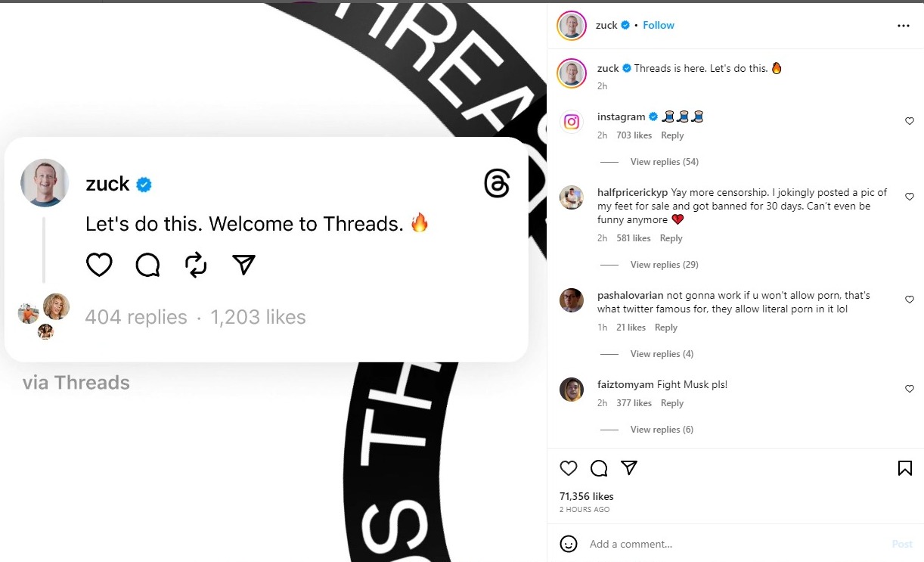
Task: Open halfpricerickyp's profile username
Action: click(x=632, y=192)
